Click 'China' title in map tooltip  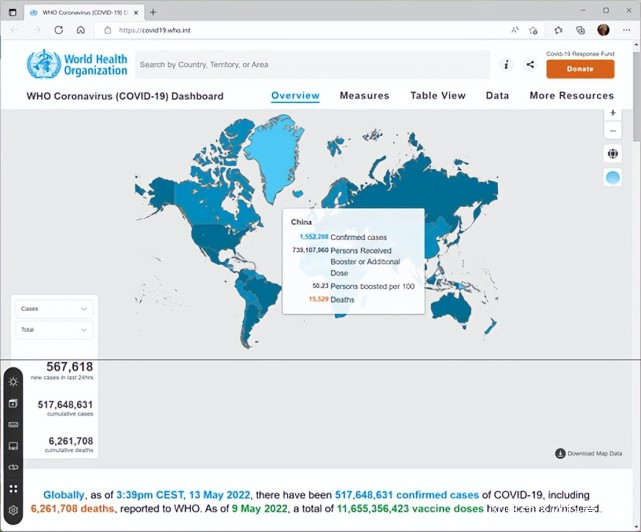(x=301, y=222)
